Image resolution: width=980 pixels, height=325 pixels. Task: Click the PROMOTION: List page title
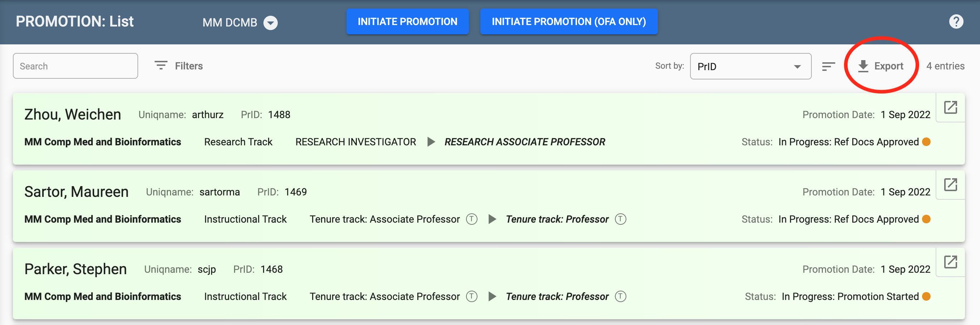point(74,22)
